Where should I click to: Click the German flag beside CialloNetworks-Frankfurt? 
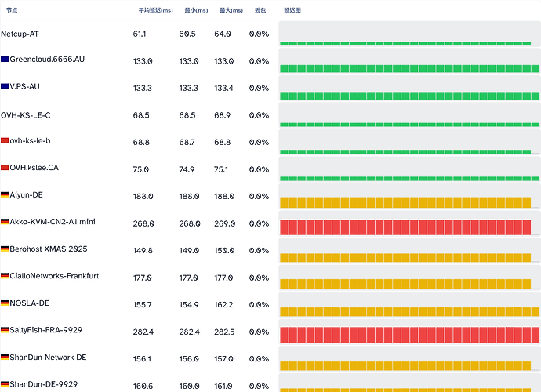pyautogui.click(x=5, y=276)
